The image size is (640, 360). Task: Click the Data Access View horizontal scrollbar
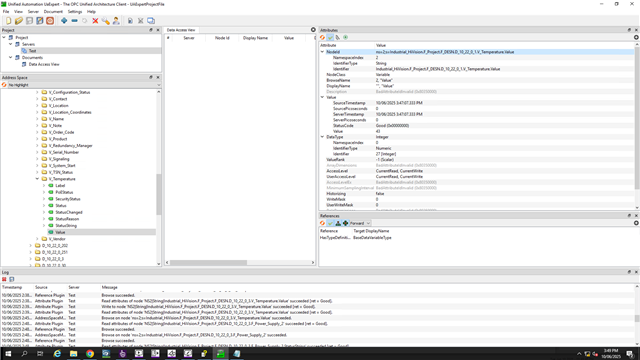click(x=208, y=262)
